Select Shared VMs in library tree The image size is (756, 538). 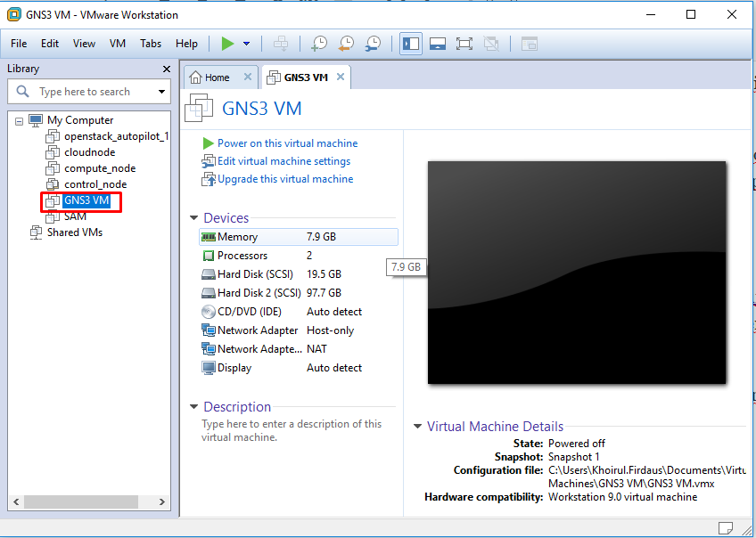click(75, 232)
